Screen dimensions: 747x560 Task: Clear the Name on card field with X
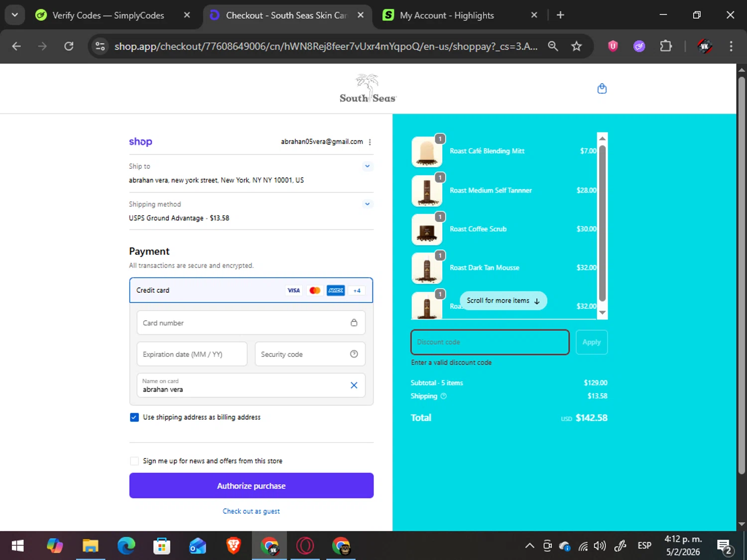tap(354, 385)
